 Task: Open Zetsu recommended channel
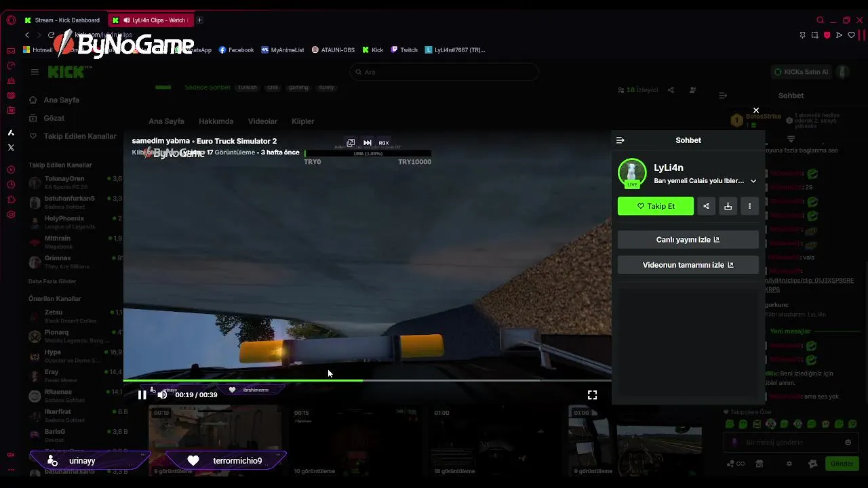click(x=75, y=316)
